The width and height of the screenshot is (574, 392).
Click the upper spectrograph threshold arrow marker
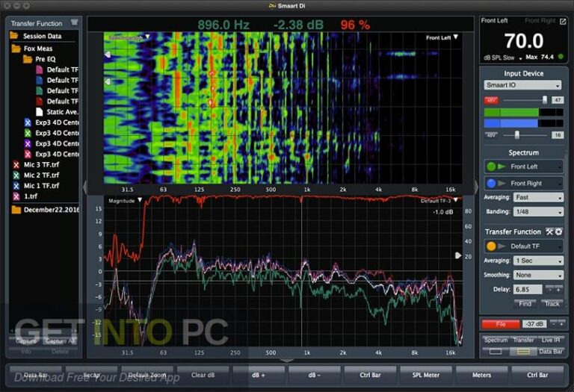[108, 55]
